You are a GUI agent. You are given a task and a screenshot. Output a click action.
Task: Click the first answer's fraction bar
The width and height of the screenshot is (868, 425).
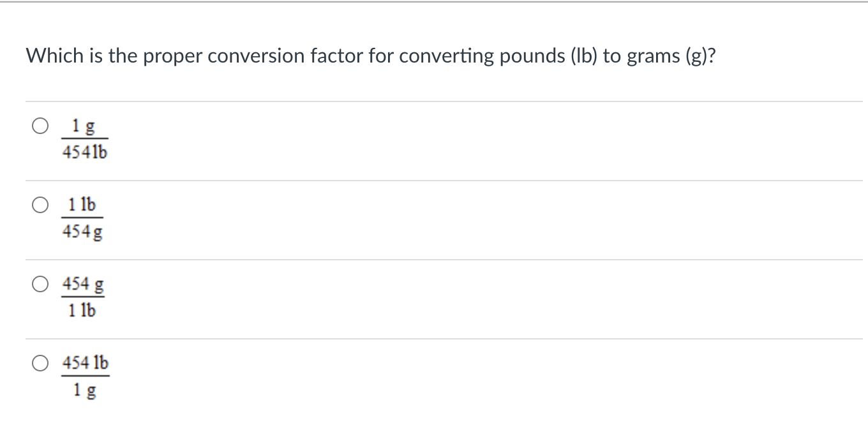coord(84,138)
